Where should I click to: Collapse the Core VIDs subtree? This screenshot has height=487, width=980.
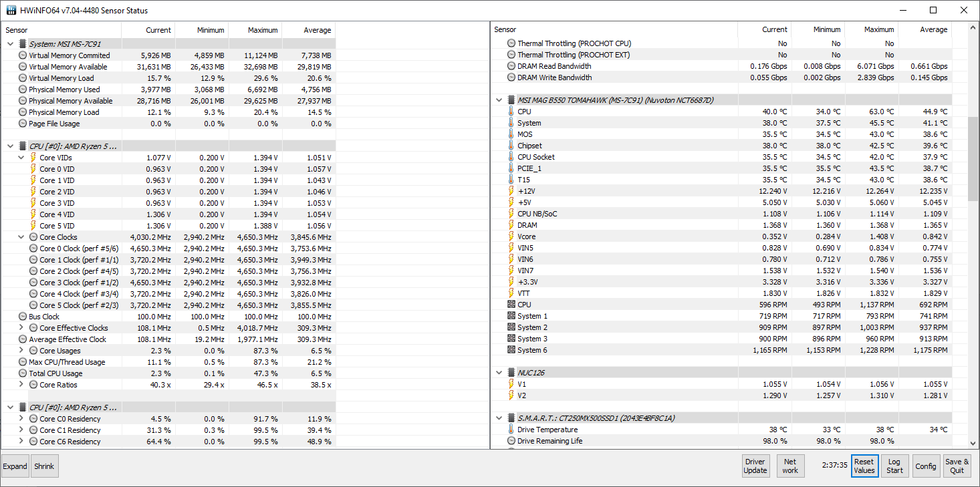[21, 158]
